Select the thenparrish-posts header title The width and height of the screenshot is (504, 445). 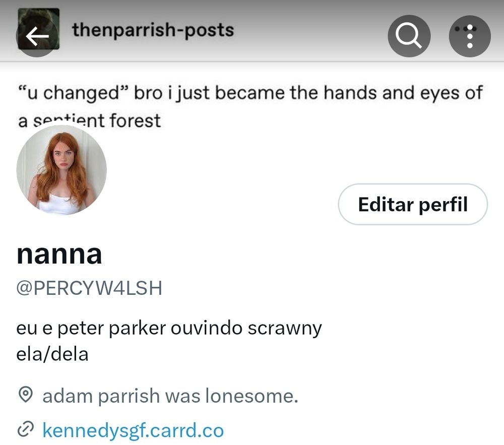(x=153, y=30)
